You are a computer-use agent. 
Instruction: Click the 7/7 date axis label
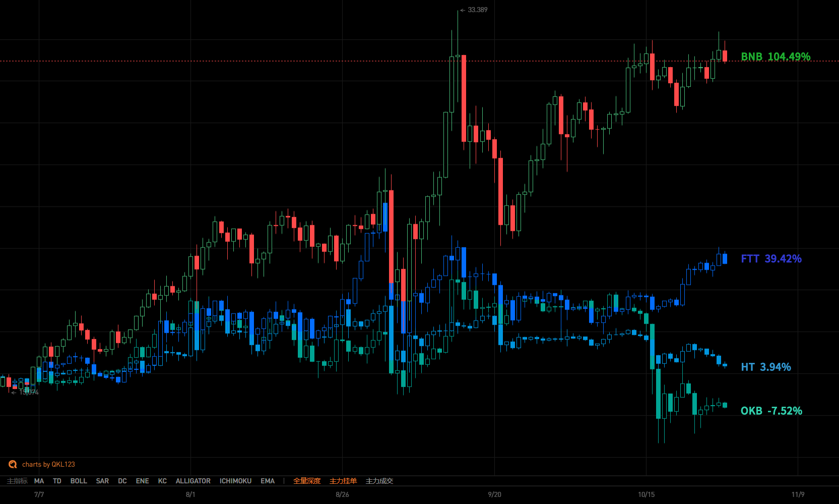[39, 494]
